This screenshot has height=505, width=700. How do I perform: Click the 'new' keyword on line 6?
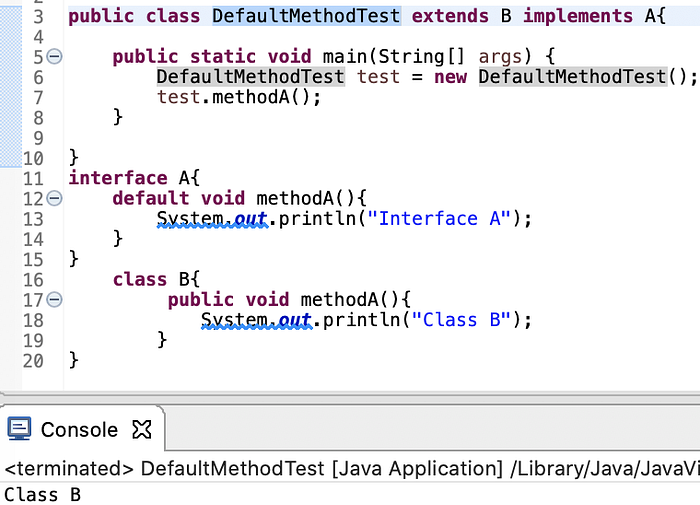pos(450,77)
